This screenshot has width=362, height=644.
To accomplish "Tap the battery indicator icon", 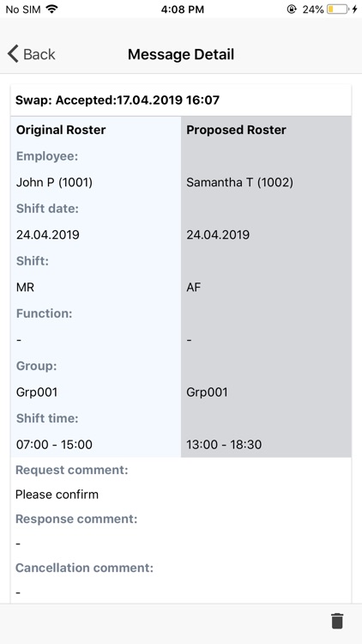I will pos(337,9).
